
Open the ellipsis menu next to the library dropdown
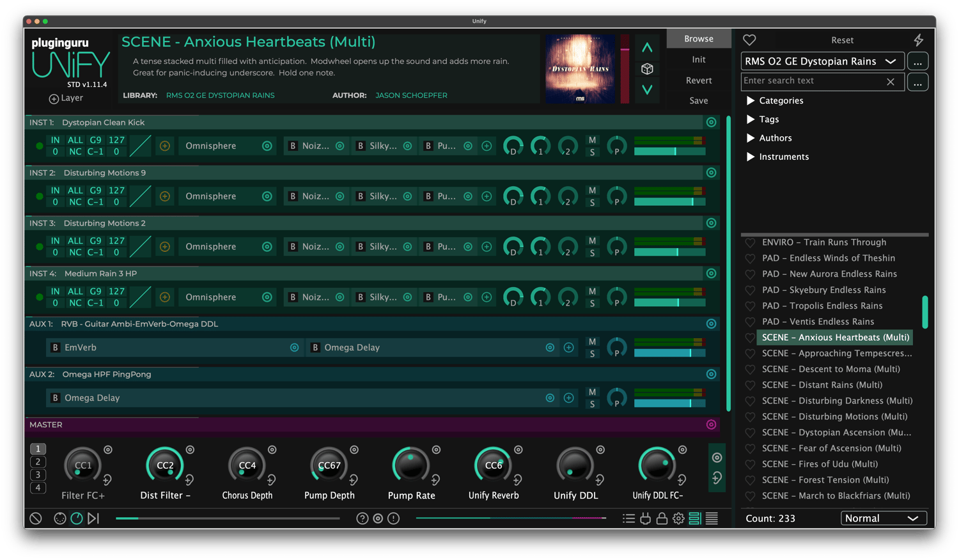(x=917, y=61)
